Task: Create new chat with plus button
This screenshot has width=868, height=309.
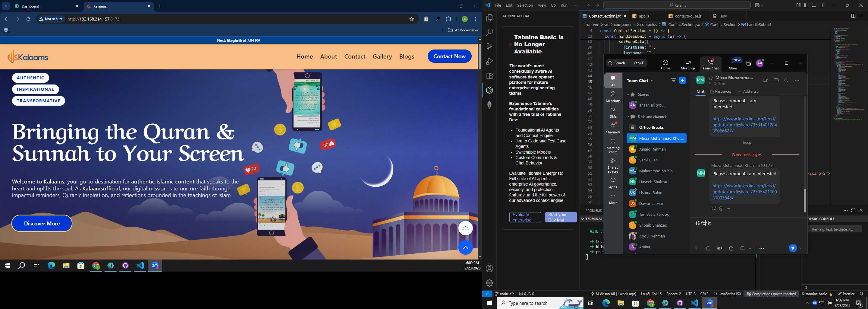Action: click(683, 80)
